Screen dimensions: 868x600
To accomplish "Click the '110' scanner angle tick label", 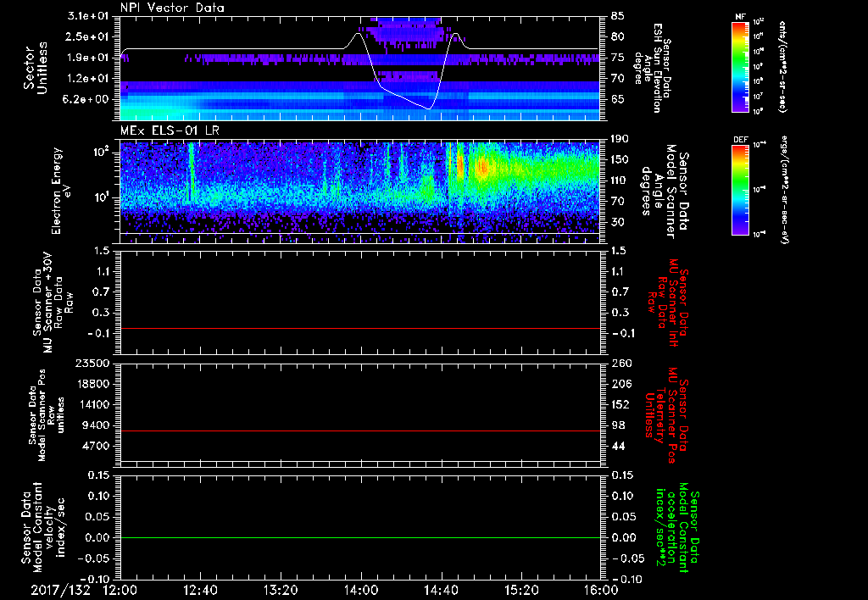I will tap(620, 181).
